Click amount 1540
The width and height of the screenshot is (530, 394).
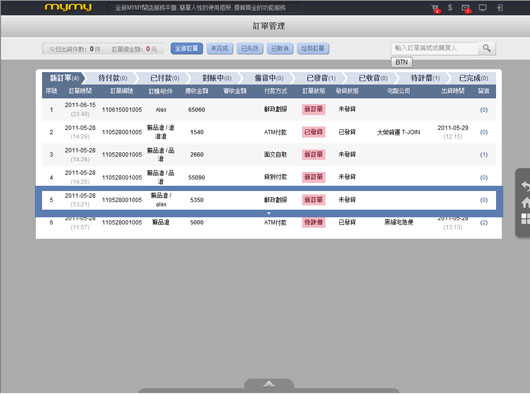click(197, 132)
